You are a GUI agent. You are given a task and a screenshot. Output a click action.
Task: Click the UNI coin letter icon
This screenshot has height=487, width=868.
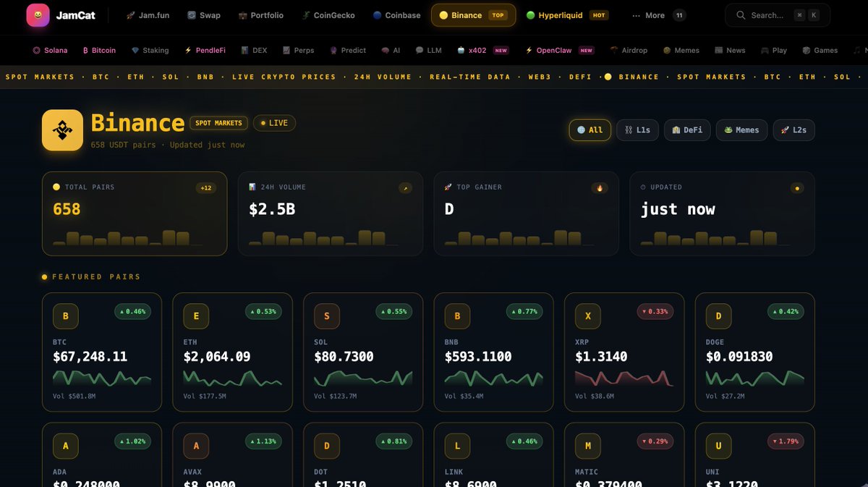point(718,446)
